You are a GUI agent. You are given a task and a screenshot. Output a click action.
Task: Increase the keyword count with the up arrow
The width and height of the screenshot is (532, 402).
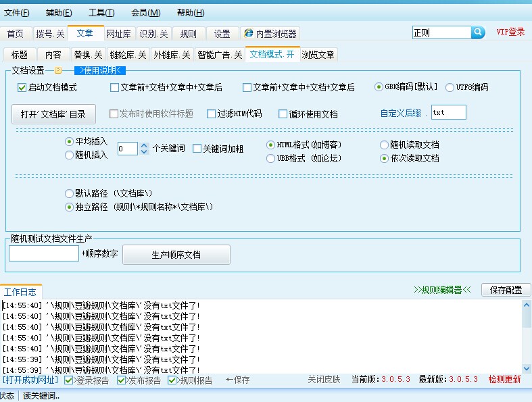(144, 145)
